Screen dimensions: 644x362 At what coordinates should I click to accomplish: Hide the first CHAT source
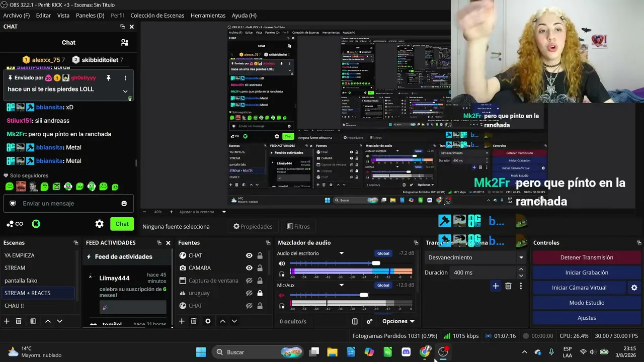pos(249,255)
